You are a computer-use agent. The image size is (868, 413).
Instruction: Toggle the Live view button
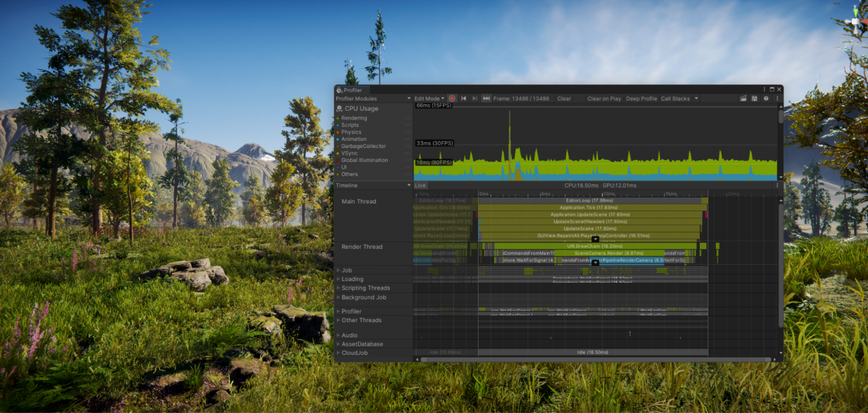[420, 185]
